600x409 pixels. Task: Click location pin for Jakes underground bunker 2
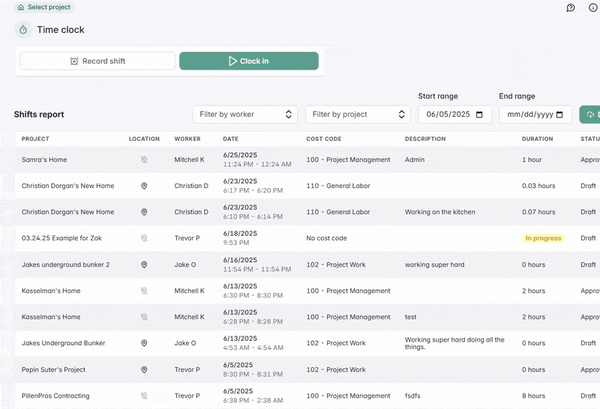click(x=144, y=264)
